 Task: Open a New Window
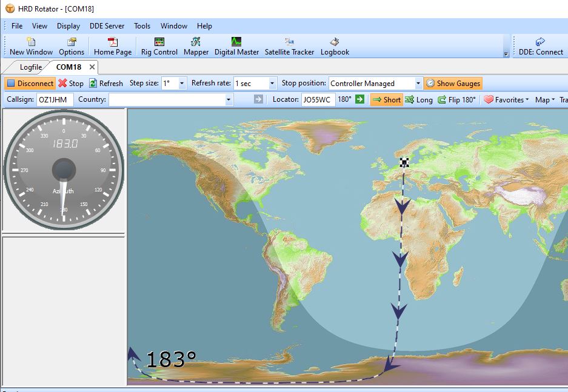[x=31, y=46]
